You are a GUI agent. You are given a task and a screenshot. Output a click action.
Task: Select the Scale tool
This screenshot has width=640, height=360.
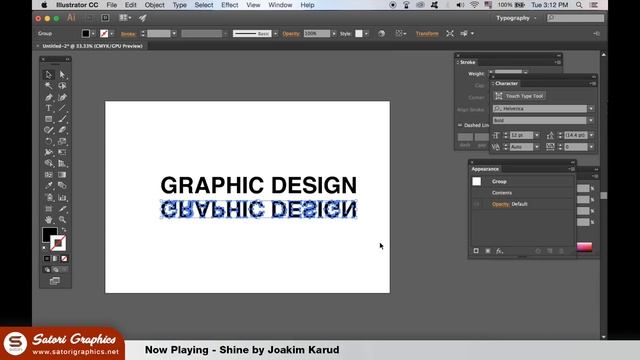coord(62,141)
